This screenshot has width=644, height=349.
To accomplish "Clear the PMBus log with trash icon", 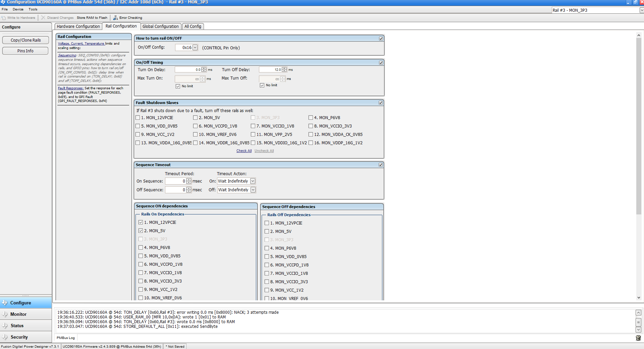I will click(x=638, y=338).
